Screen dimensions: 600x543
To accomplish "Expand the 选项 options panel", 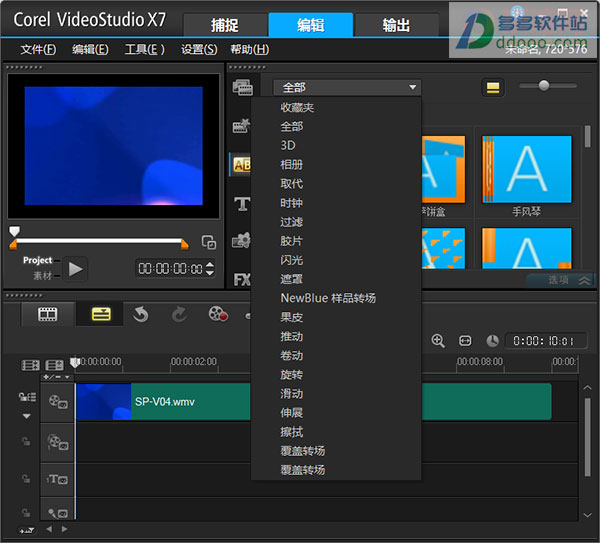I will pyautogui.click(x=561, y=280).
